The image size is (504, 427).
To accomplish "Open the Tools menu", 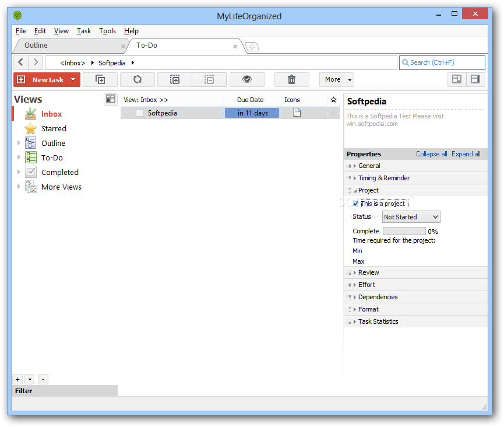I will 107,31.
